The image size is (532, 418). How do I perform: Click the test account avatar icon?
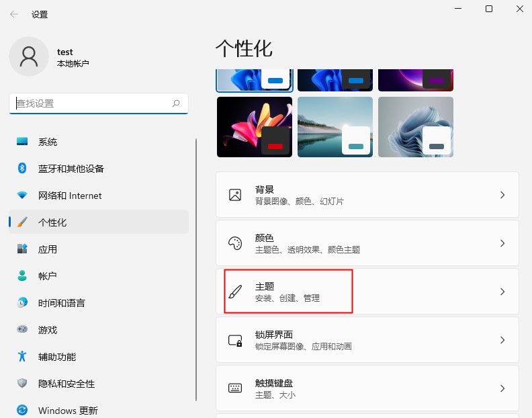[x=29, y=56]
